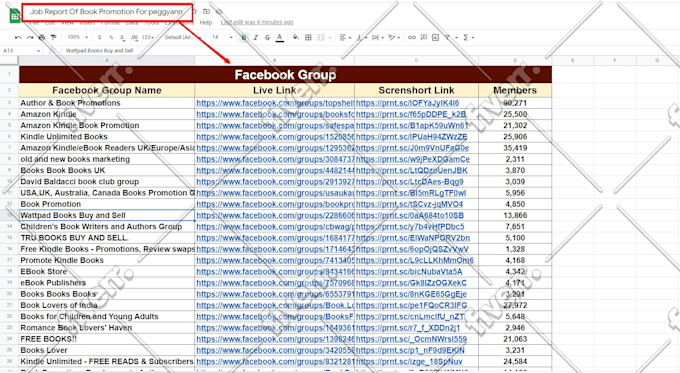
Task: Select members value 13,866
Action: pyautogui.click(x=515, y=216)
